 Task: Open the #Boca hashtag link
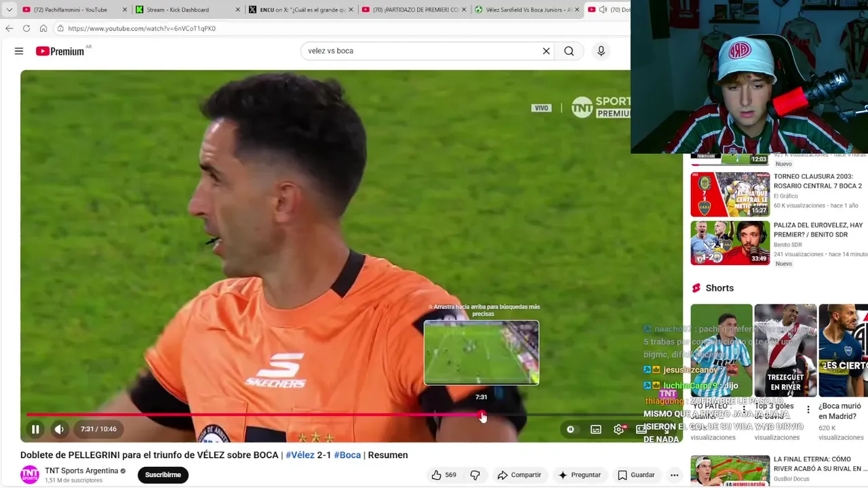(x=347, y=455)
